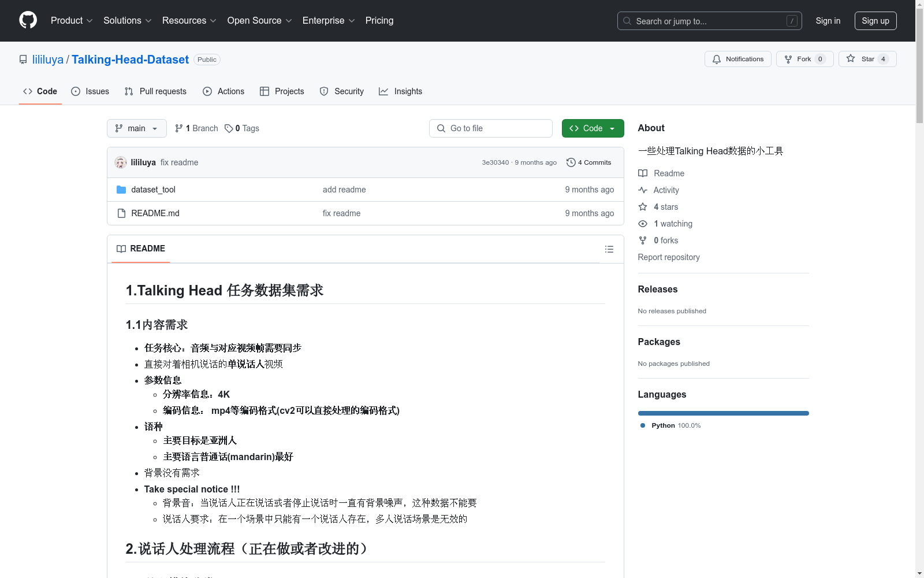Click the Sign up button
This screenshot has width=924, height=578.
click(875, 21)
